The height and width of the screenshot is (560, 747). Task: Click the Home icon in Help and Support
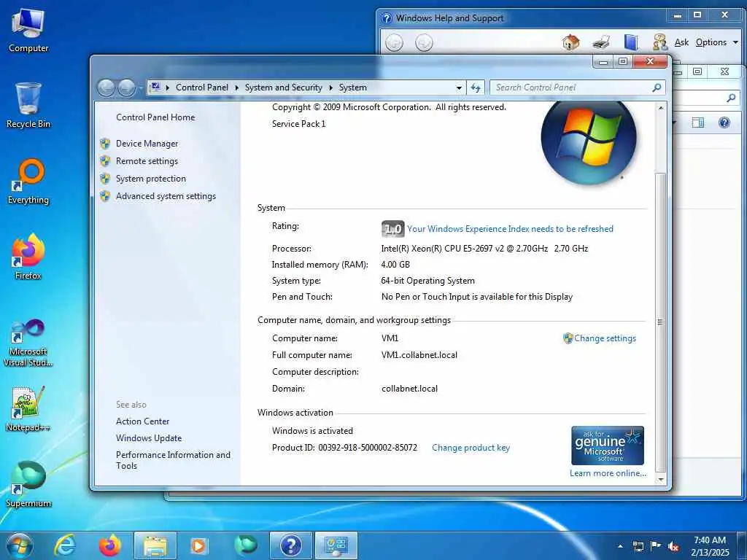(x=570, y=42)
